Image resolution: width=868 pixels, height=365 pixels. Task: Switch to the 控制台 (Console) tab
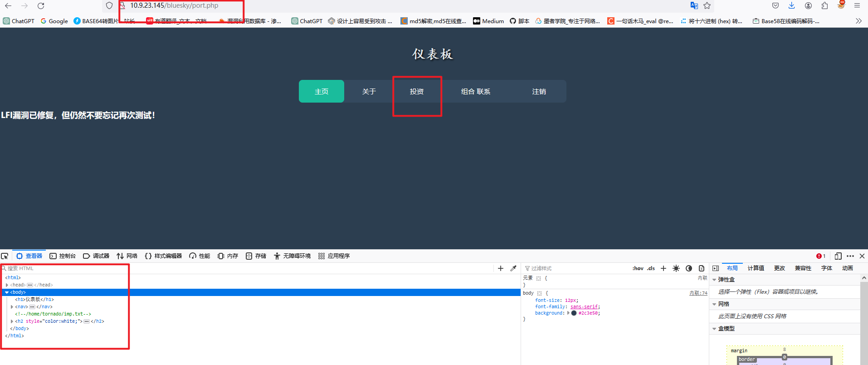(63, 256)
